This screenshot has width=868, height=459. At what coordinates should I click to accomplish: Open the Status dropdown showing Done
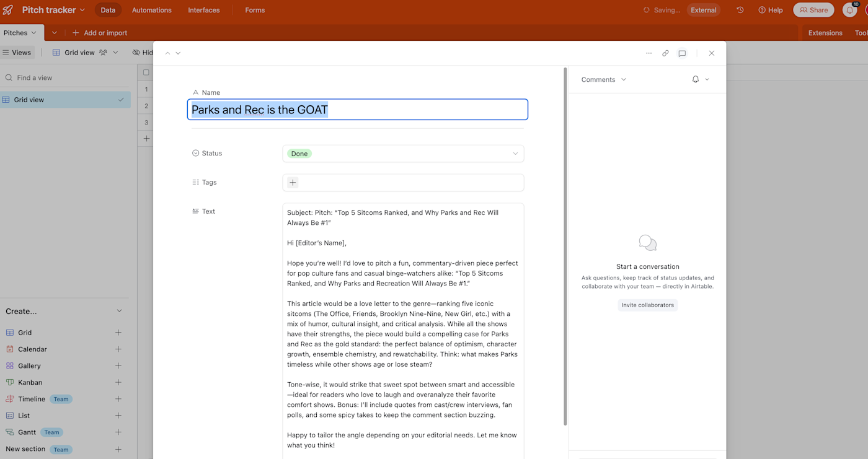tap(403, 154)
